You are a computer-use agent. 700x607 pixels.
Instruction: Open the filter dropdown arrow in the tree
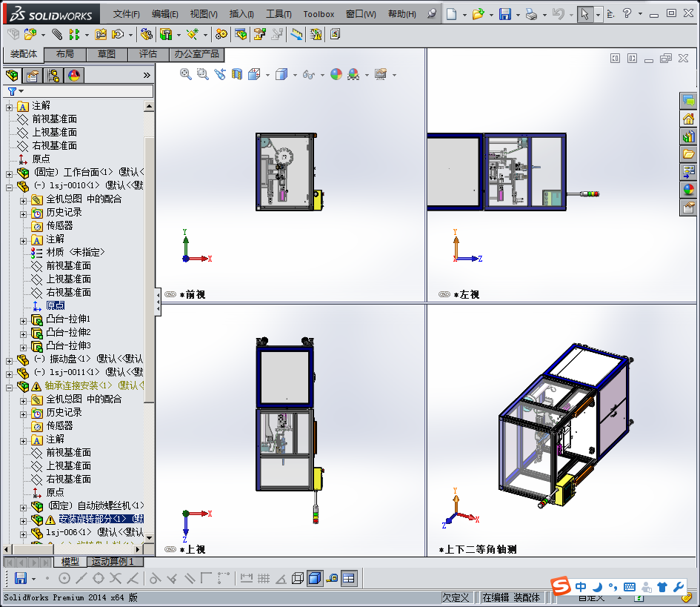click(21, 91)
